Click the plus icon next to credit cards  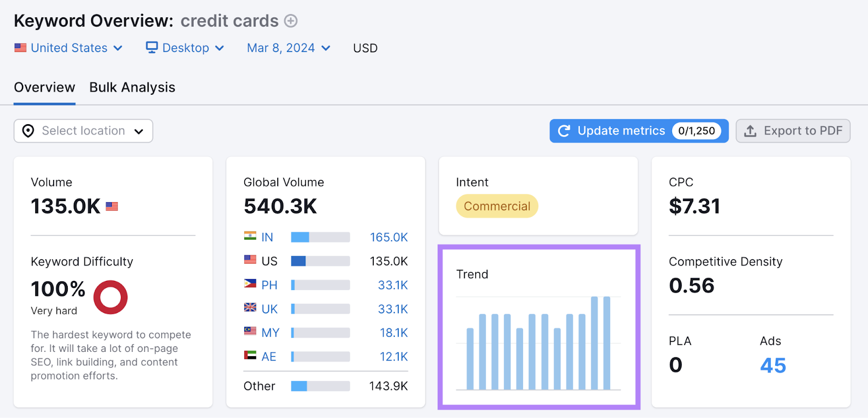[291, 21]
